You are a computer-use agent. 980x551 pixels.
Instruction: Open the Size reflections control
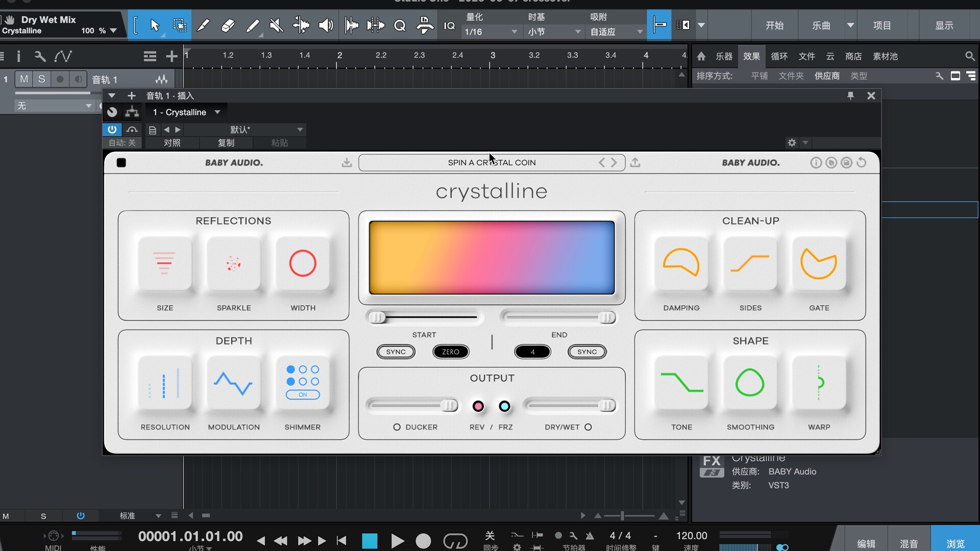[165, 264]
